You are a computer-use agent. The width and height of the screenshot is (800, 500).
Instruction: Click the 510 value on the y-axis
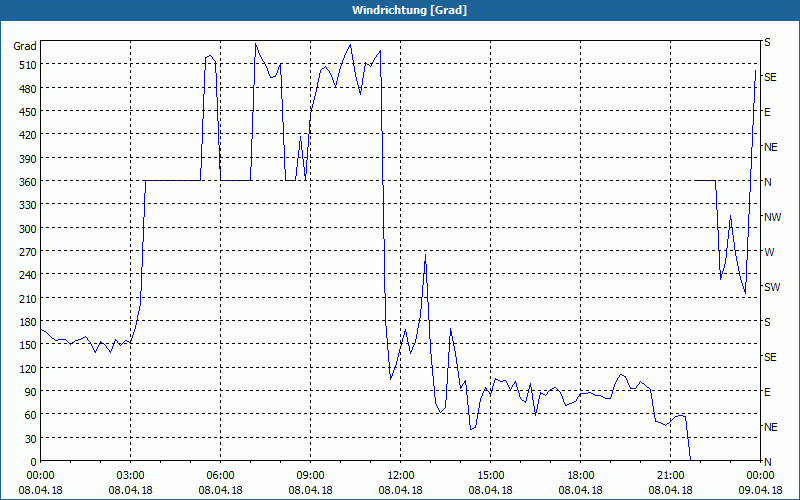pos(27,65)
